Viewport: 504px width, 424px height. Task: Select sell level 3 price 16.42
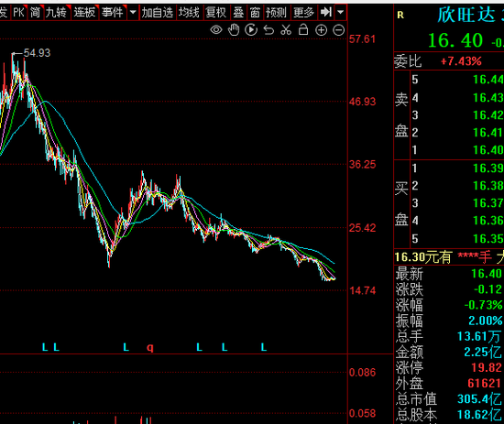pyautogui.click(x=488, y=115)
